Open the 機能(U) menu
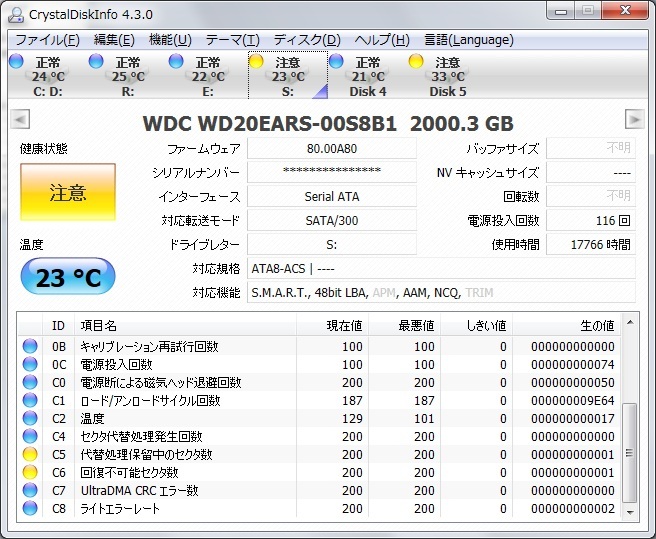The height and width of the screenshot is (539, 656). coord(170,40)
